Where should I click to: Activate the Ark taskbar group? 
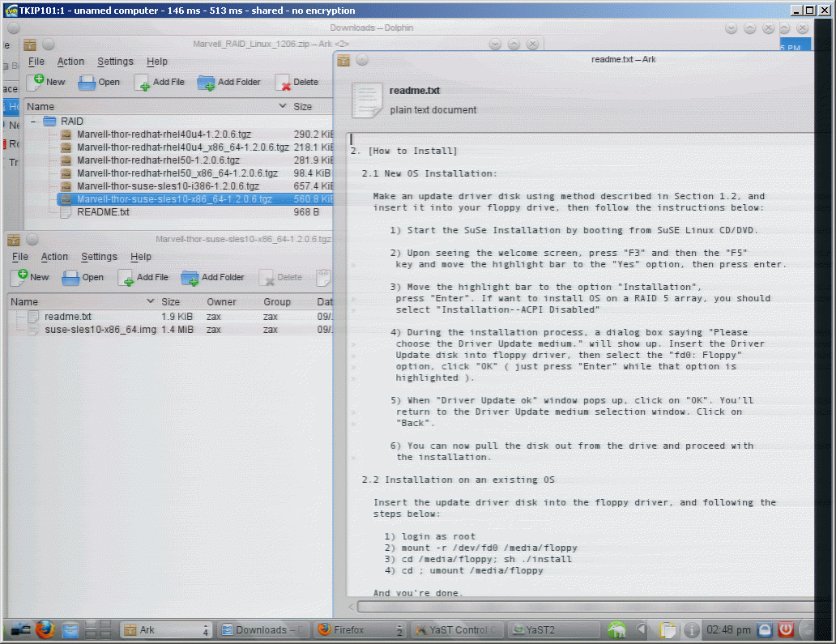(x=166, y=630)
